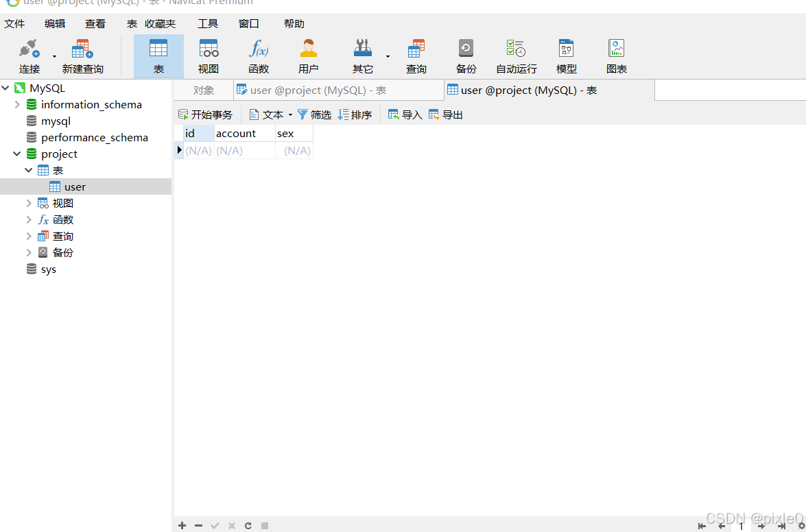The height and width of the screenshot is (532, 806).
Task: Open the Window (窗口) menu
Action: pyautogui.click(x=249, y=23)
